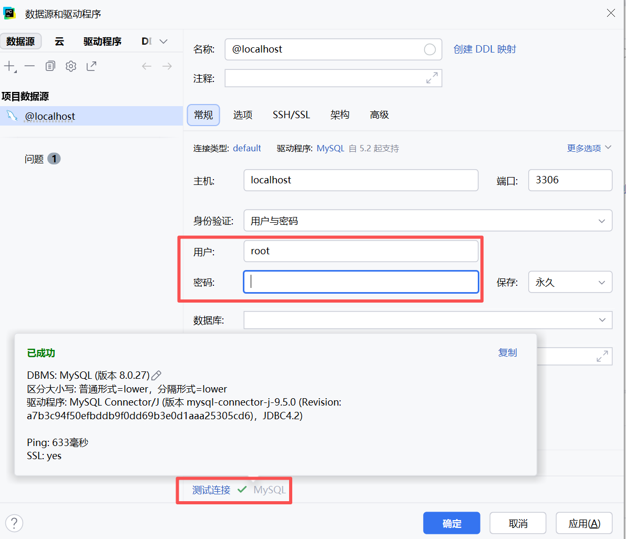
Task: Click the 取消 button
Action: point(518,523)
